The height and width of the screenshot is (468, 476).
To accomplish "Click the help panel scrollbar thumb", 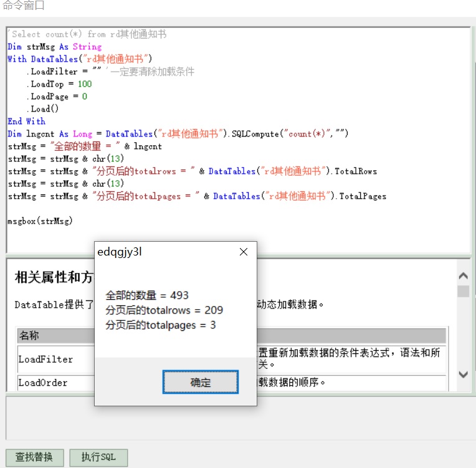I will [463, 292].
